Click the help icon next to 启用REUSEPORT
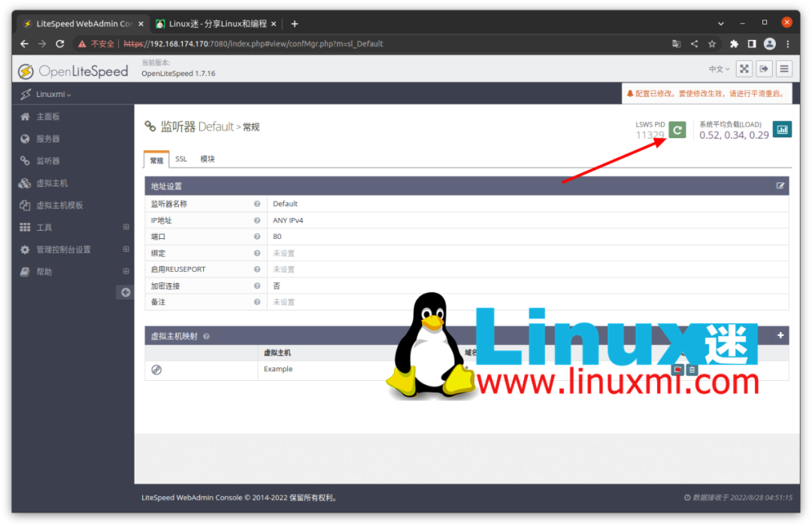 (x=257, y=269)
